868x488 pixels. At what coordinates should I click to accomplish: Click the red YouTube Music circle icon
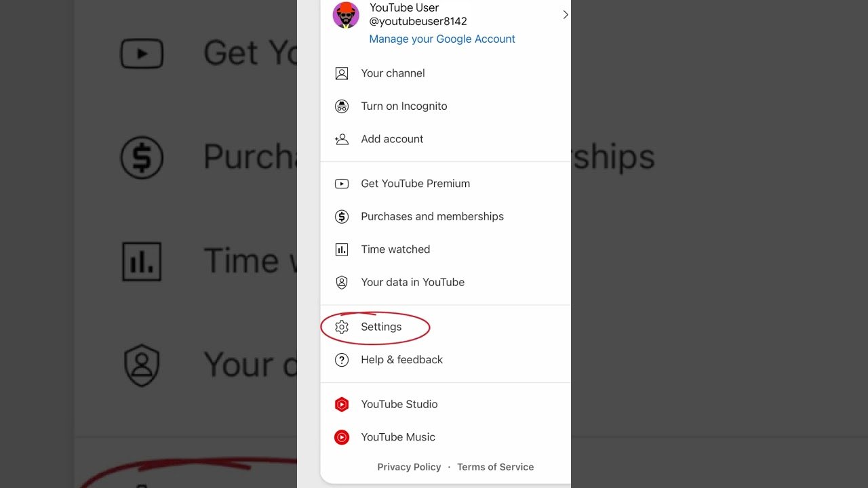[342, 438]
